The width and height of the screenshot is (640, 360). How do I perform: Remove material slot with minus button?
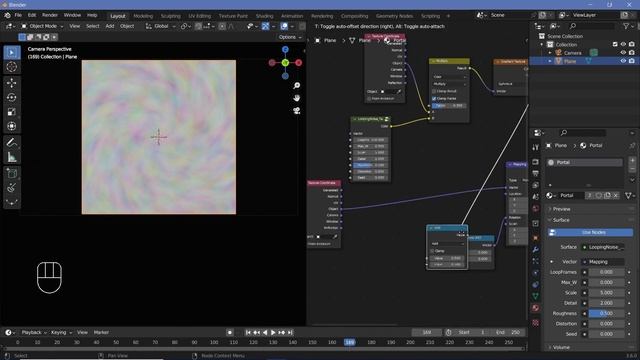click(x=632, y=169)
